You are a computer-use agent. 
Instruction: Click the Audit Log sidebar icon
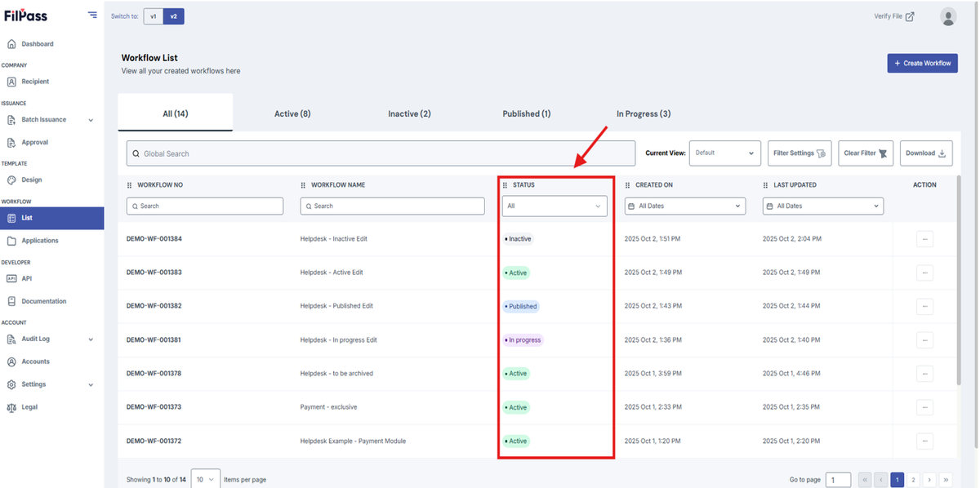pyautogui.click(x=12, y=339)
